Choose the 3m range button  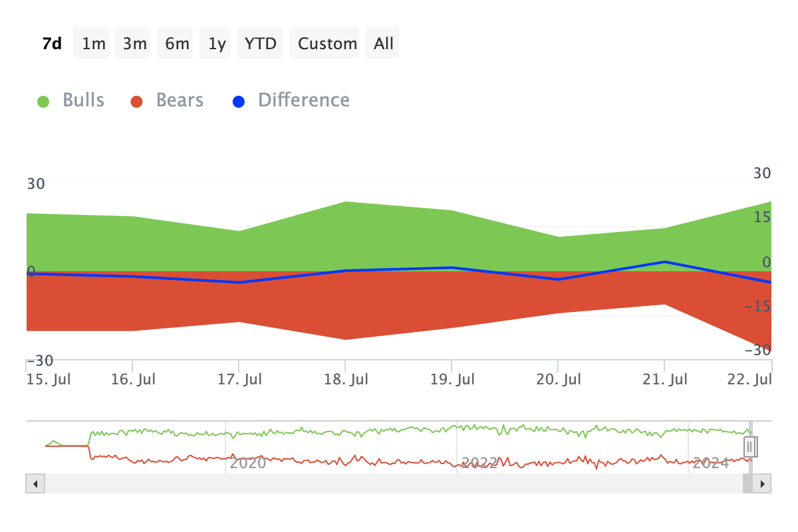coord(134,44)
